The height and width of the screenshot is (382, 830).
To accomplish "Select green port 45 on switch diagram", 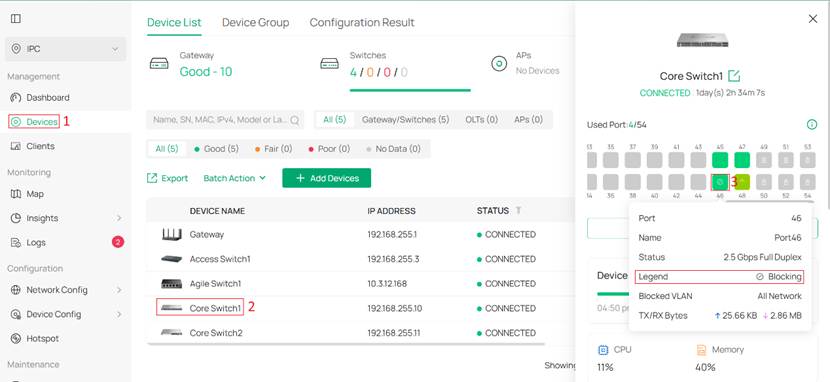I will [720, 160].
